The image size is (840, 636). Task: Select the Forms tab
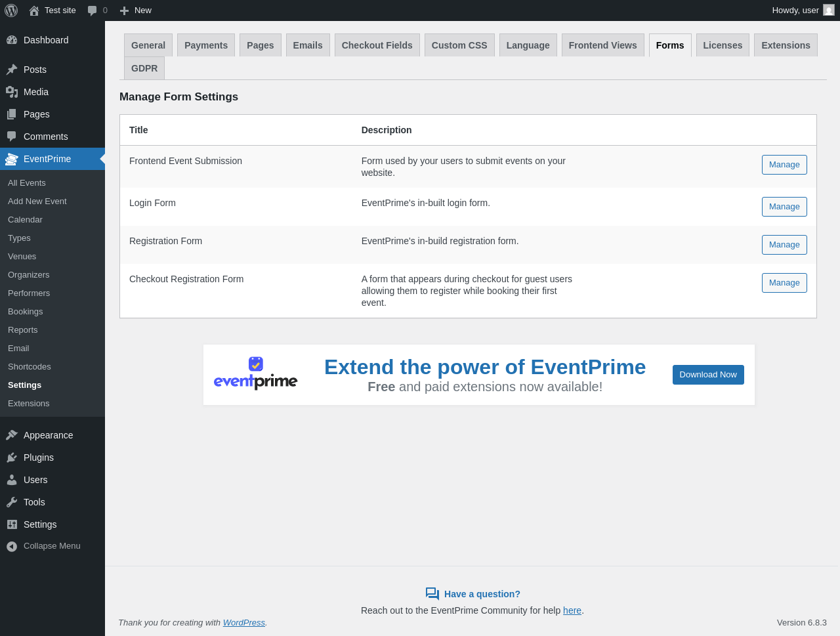670,45
